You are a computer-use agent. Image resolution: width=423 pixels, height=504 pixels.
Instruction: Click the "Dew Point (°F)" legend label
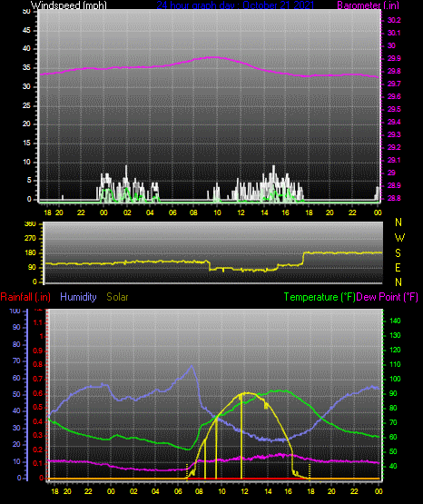(388, 297)
